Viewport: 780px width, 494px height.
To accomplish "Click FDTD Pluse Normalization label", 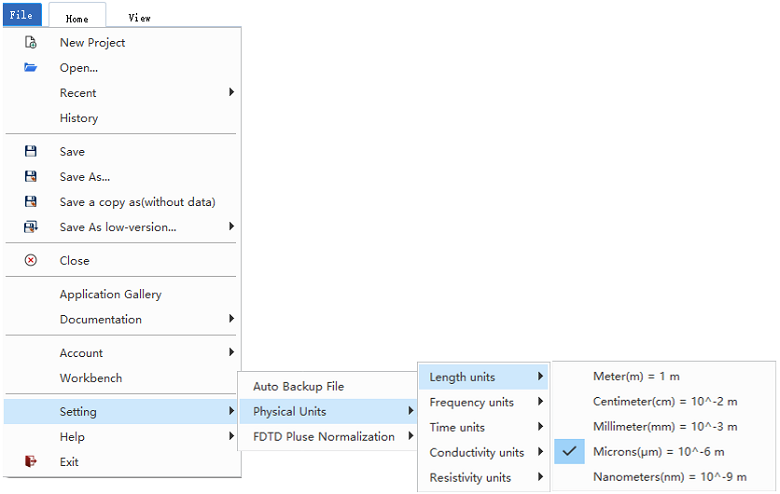I will [324, 437].
